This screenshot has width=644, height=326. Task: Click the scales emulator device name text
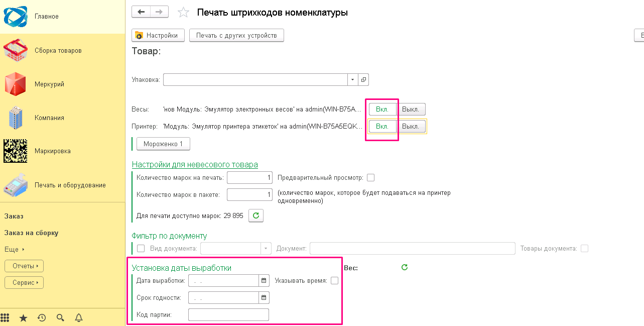pyautogui.click(x=262, y=109)
